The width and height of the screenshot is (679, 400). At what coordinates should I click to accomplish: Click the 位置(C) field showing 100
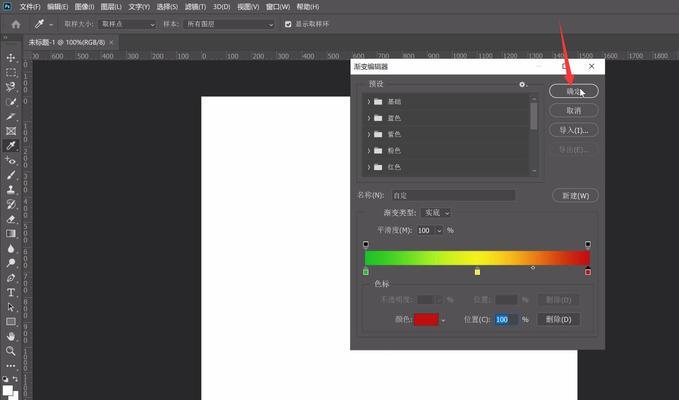point(506,319)
